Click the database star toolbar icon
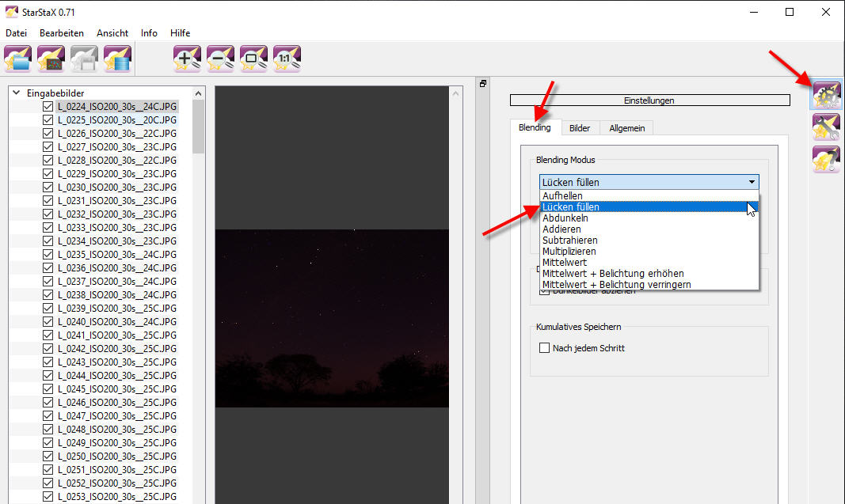Screen dimensions: 845x504 point(117,59)
